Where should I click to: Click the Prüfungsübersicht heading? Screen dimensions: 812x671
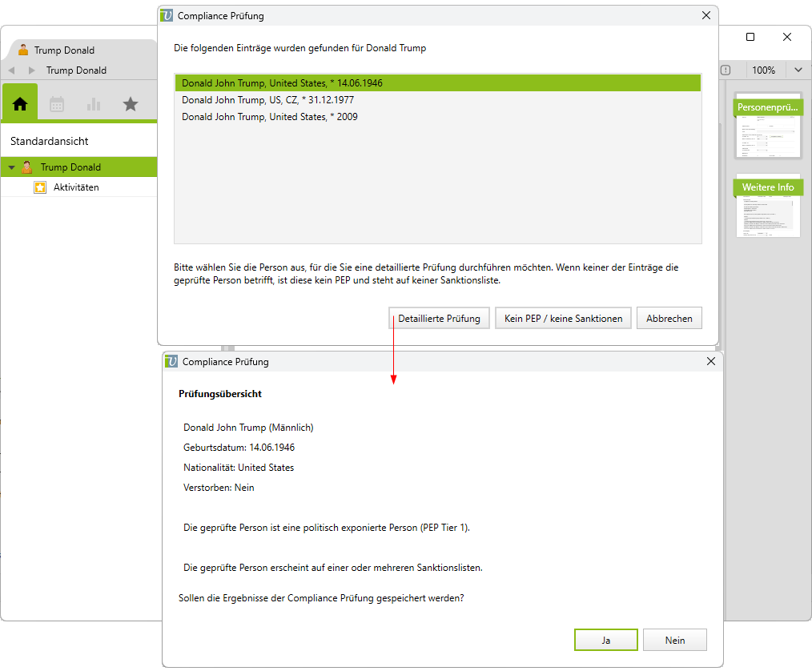(x=220, y=393)
